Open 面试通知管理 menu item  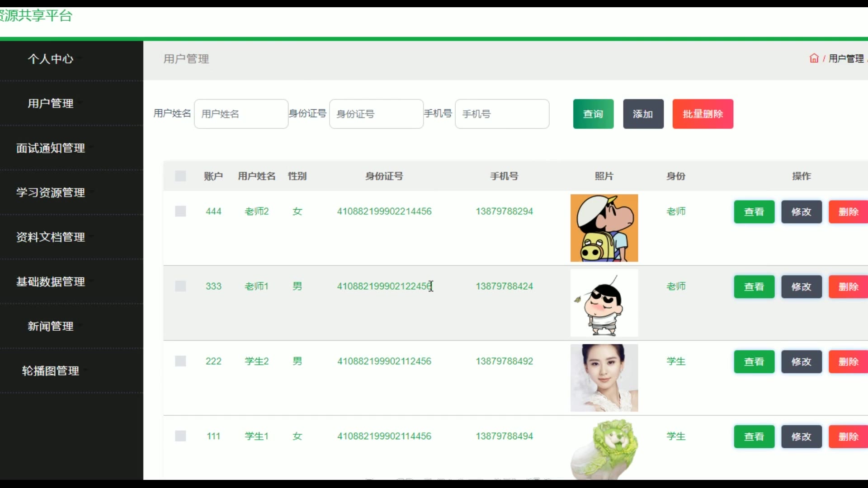[51, 148]
